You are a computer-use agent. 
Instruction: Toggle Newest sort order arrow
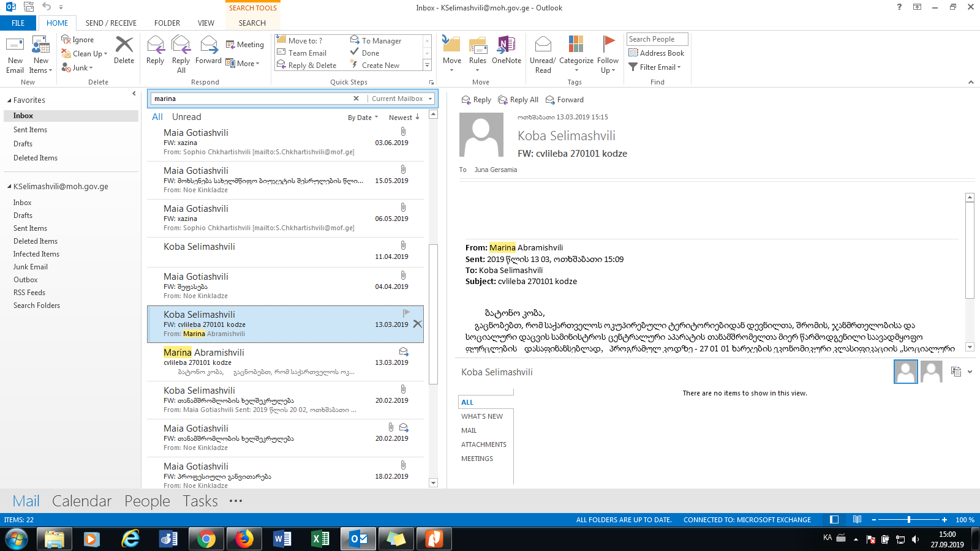[x=417, y=117]
